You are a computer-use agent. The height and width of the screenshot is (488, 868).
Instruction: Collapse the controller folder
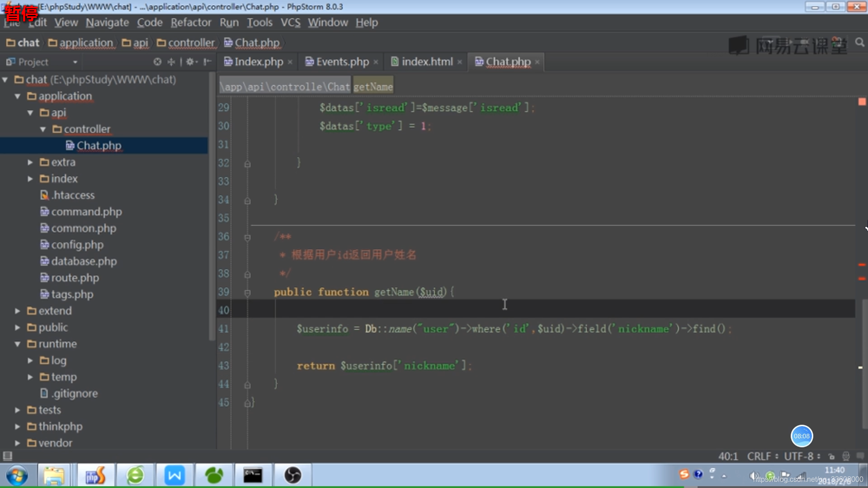(x=43, y=130)
